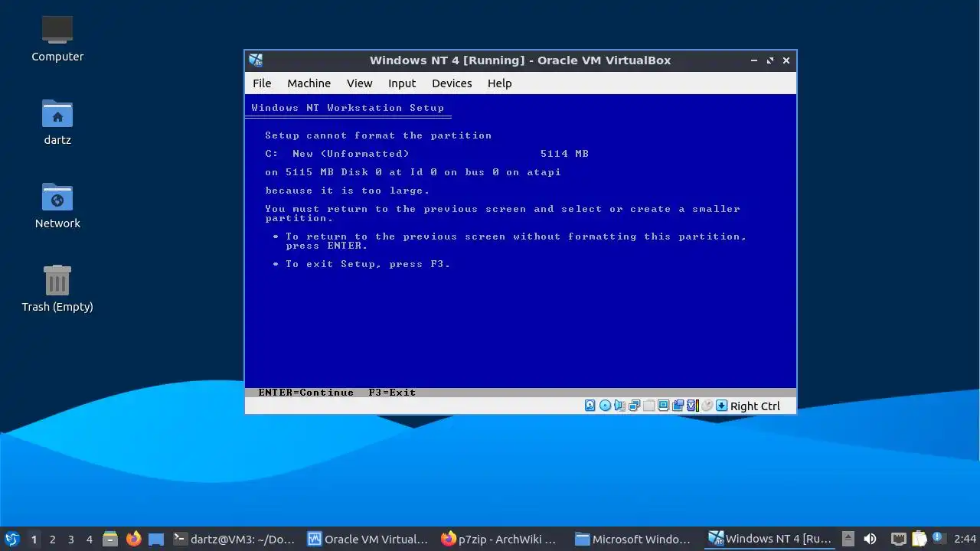Screen dimensions: 980x551
Task: Switch to workspace 4
Action: (x=89, y=539)
